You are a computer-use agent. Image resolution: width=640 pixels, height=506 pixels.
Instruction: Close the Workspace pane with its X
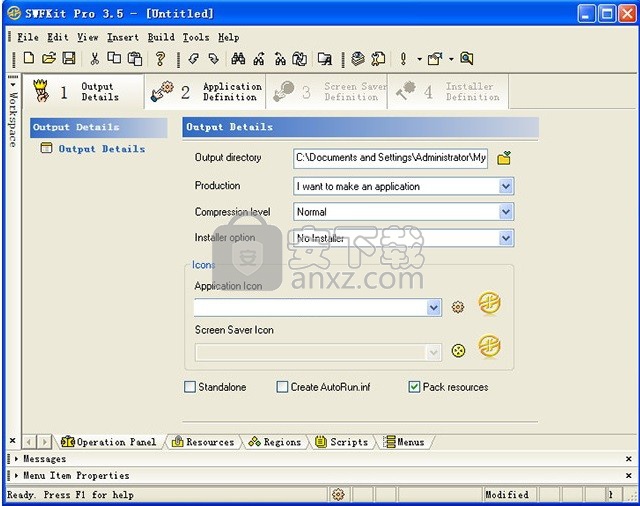point(12,440)
